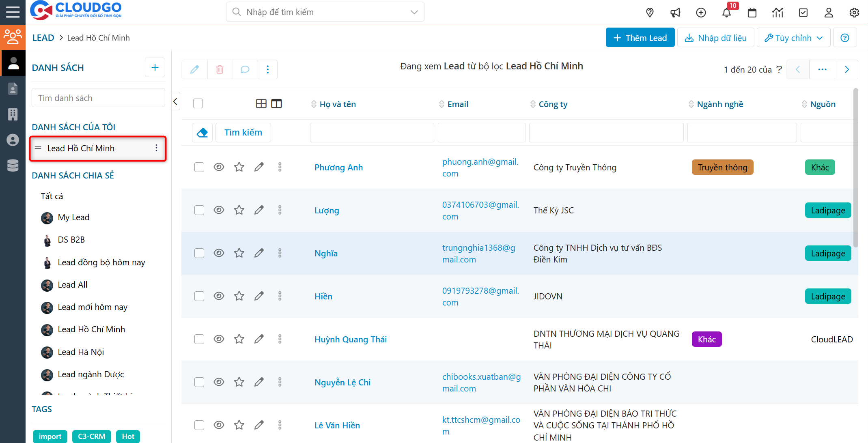Switch to split column view icon
The height and width of the screenshot is (443, 868).
(276, 104)
